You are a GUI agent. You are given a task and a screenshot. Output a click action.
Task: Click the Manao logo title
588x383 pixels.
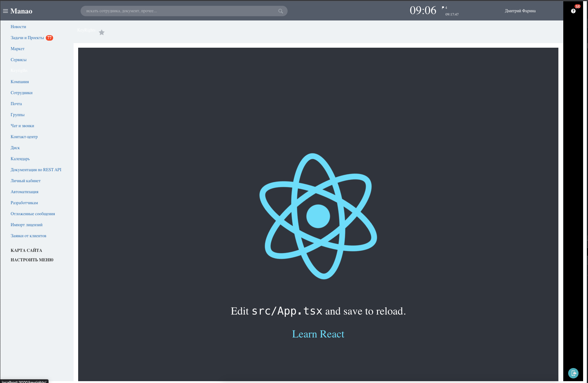[x=21, y=11]
